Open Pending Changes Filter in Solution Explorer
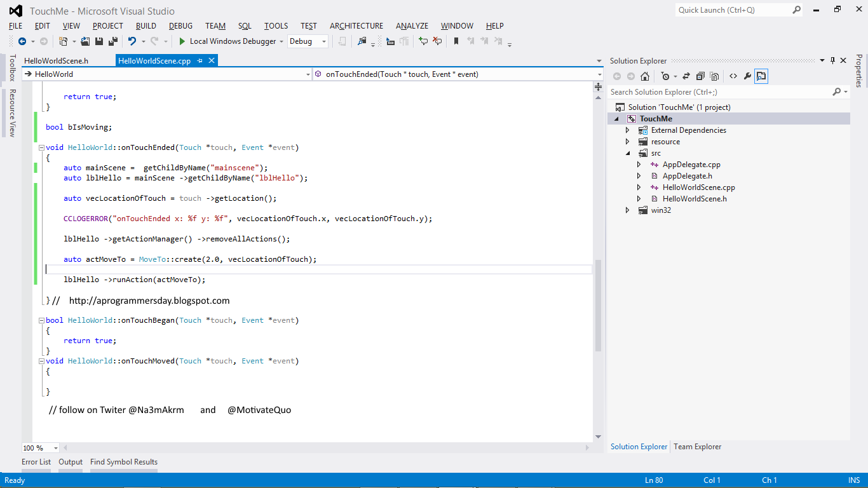This screenshot has width=868, height=488. click(x=665, y=76)
